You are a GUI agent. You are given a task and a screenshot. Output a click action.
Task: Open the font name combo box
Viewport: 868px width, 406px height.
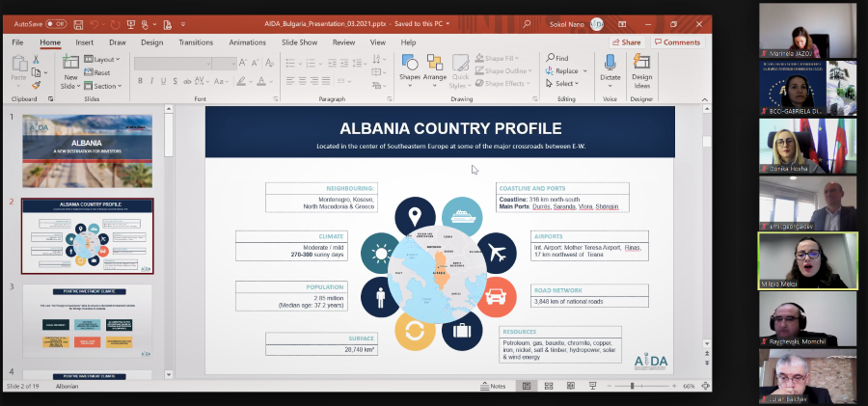[174, 63]
